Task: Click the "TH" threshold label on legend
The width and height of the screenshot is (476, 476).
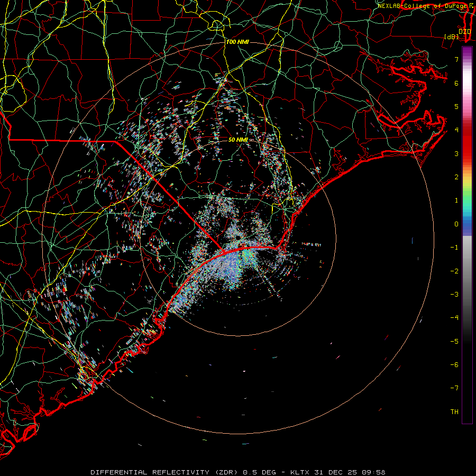Action: point(454,411)
